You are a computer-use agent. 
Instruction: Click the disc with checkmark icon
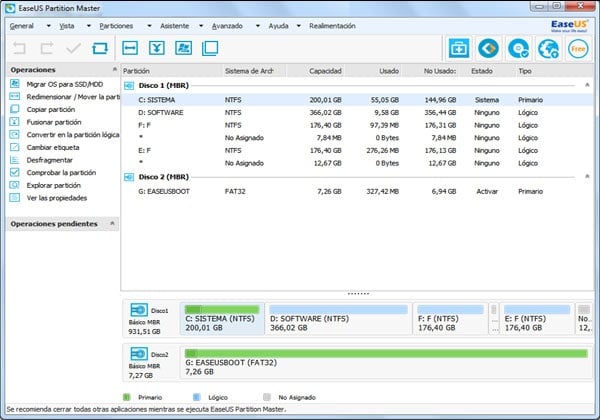coord(518,49)
